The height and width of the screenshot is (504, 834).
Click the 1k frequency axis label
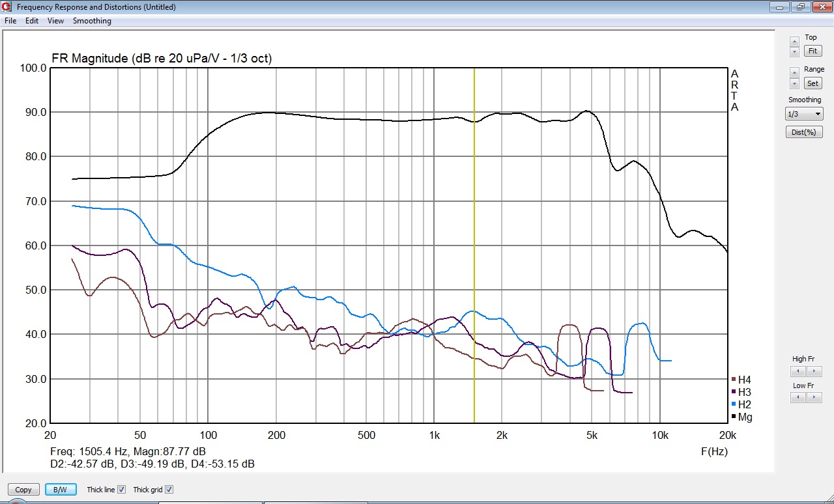[x=434, y=435]
